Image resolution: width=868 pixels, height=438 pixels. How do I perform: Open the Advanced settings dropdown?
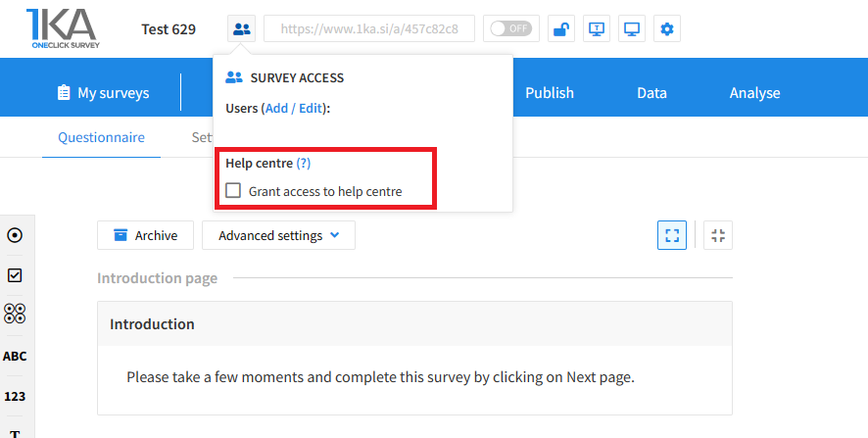point(278,235)
